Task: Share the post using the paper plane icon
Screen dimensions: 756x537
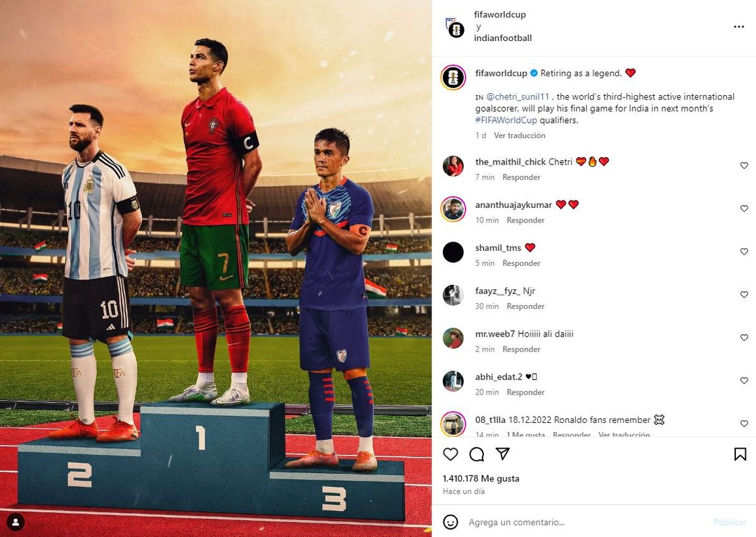Action: coord(502,454)
